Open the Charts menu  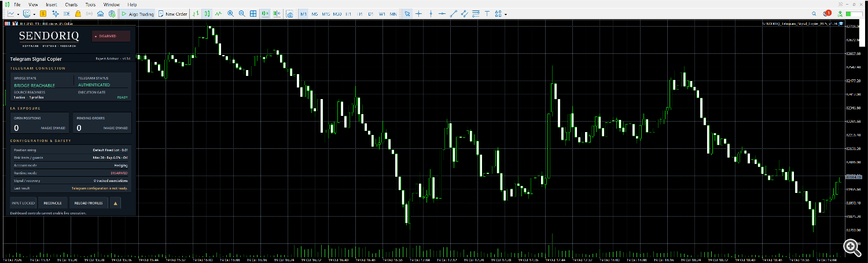click(x=71, y=4)
